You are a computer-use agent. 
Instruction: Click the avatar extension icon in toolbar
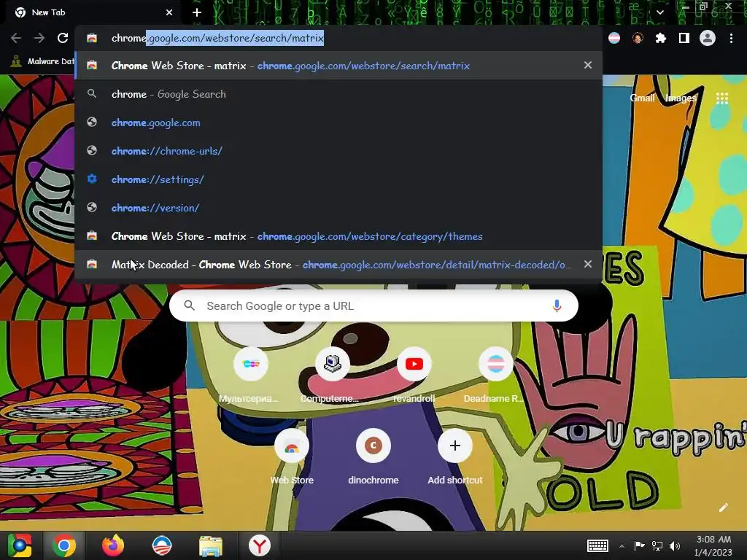pos(638,38)
